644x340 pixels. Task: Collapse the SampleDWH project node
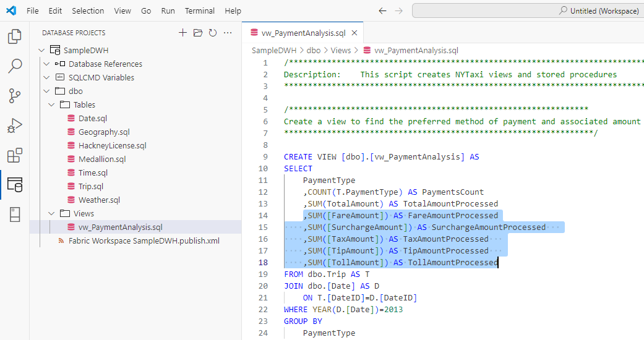(41, 50)
